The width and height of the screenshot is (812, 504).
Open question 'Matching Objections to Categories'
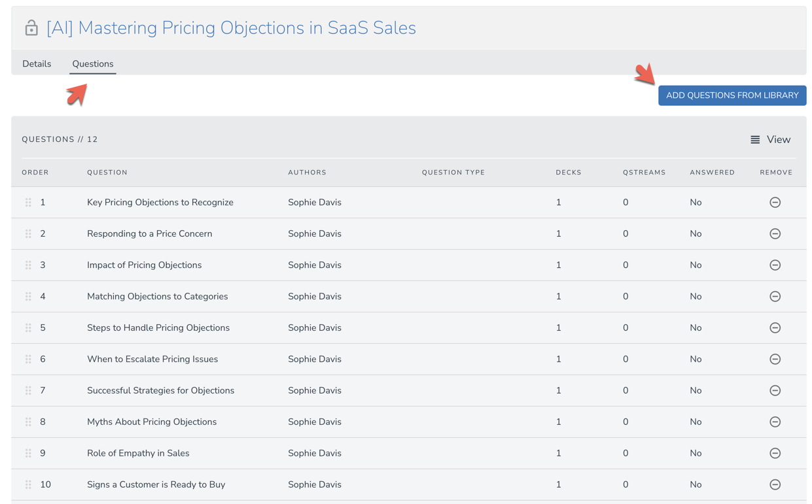pyautogui.click(x=157, y=297)
